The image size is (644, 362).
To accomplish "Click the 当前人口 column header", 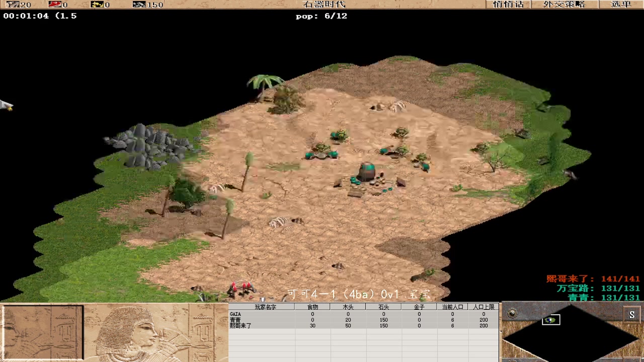I will click(452, 307).
